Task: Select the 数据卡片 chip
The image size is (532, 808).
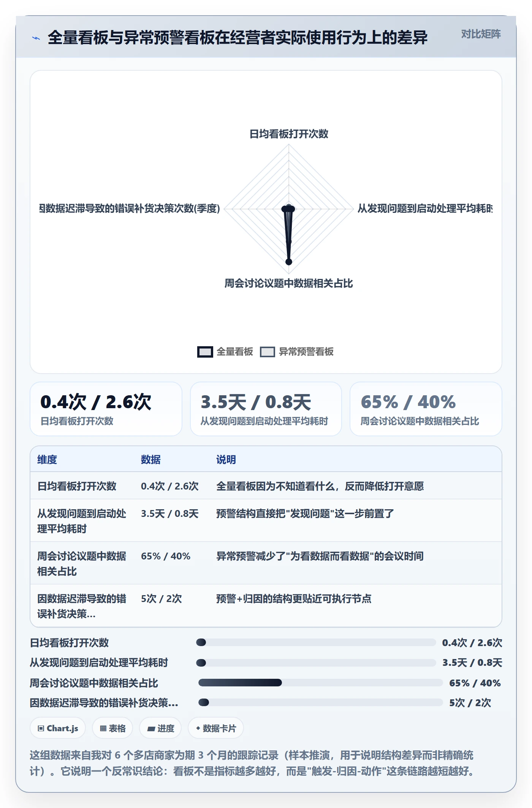Action: tap(216, 728)
